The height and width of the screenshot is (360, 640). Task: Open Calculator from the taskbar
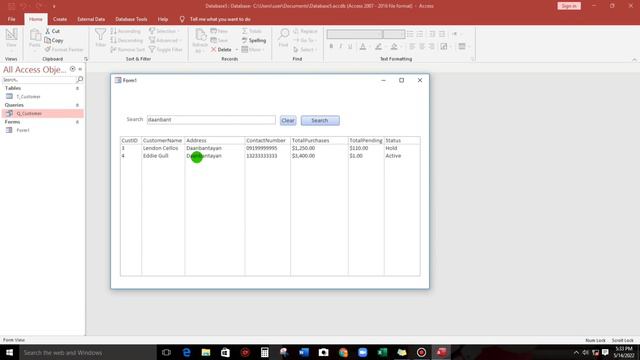coord(264,352)
